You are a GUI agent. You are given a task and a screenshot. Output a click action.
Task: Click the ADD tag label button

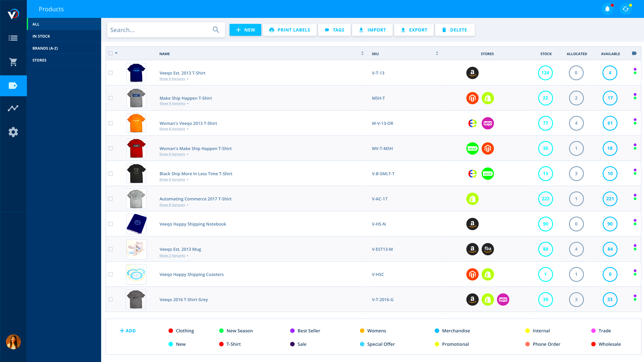coord(127,331)
